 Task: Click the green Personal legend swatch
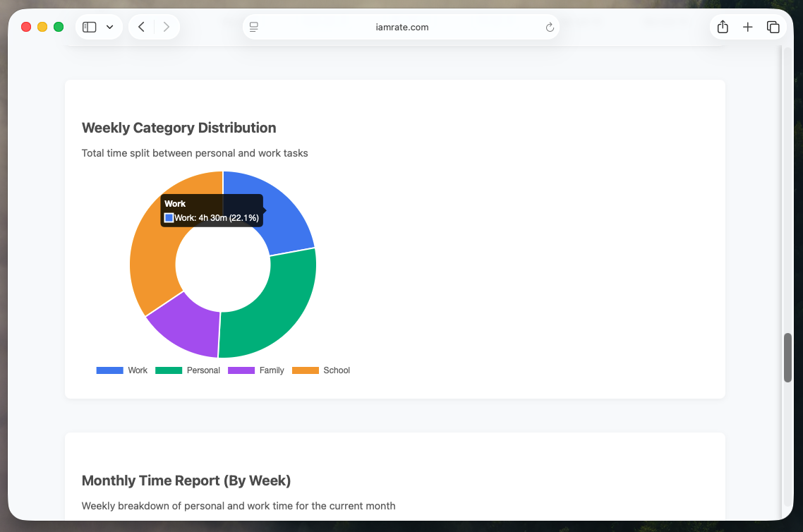coord(169,370)
